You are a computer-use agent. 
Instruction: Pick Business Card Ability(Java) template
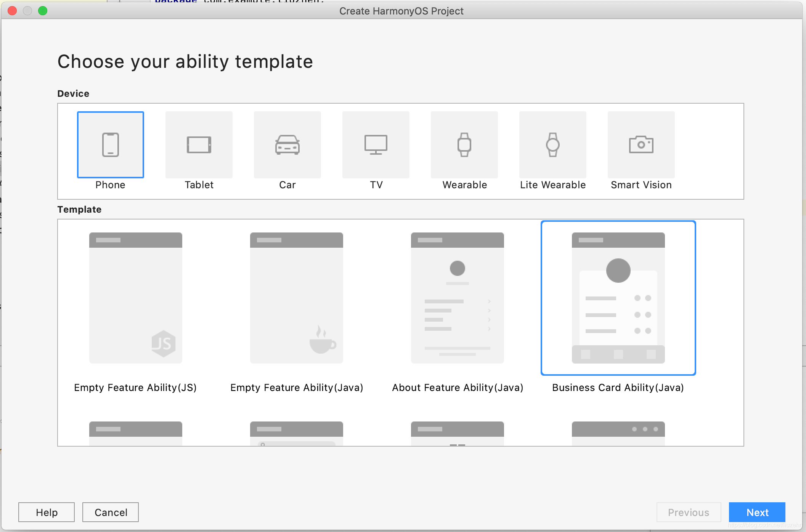618,298
